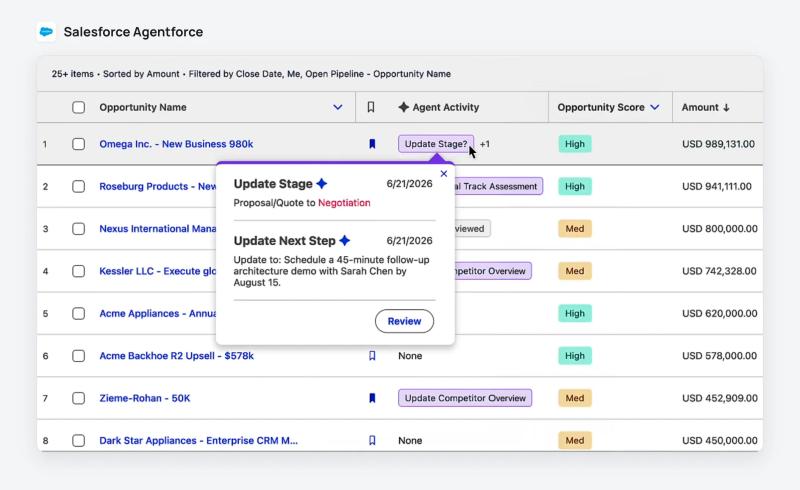Open Dark Star Appliances - Enterprise CRM link

tap(198, 440)
